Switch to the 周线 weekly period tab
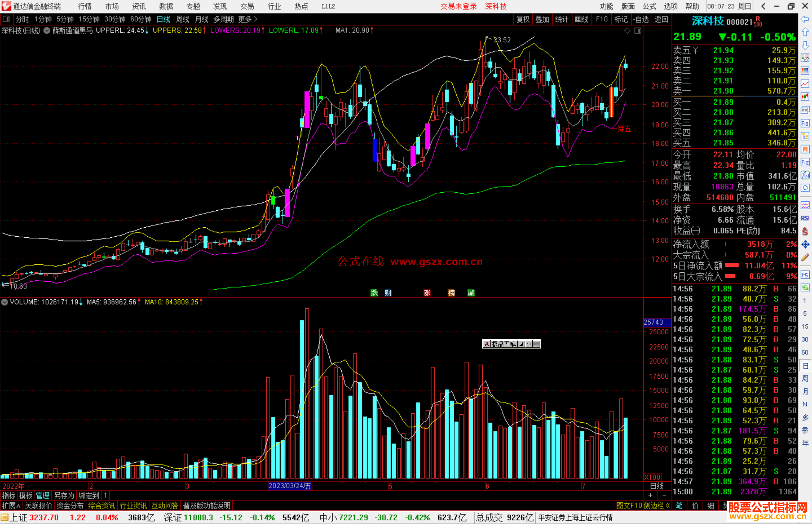This screenshot has width=812, height=524. tap(183, 19)
